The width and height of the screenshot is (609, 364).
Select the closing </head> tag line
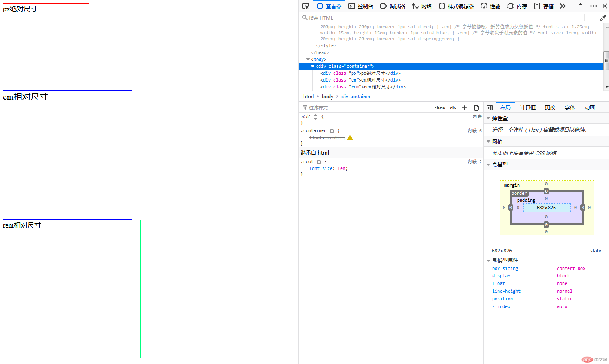(x=320, y=53)
